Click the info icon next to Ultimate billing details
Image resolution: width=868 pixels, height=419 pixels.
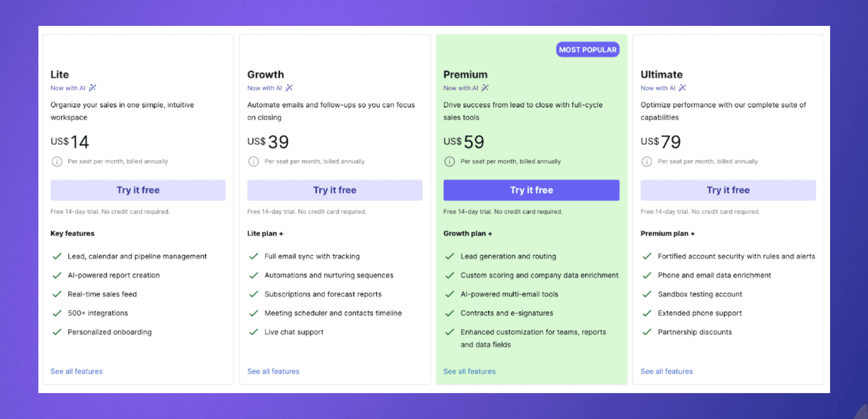pos(646,161)
